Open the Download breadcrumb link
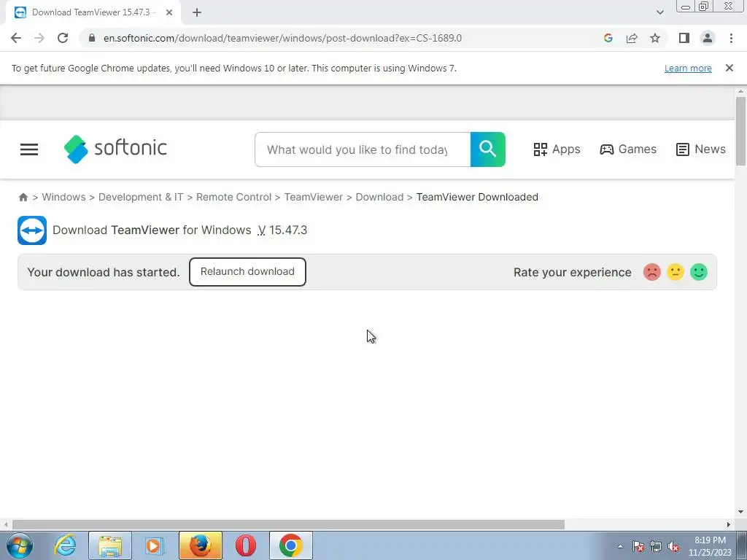 pos(379,197)
